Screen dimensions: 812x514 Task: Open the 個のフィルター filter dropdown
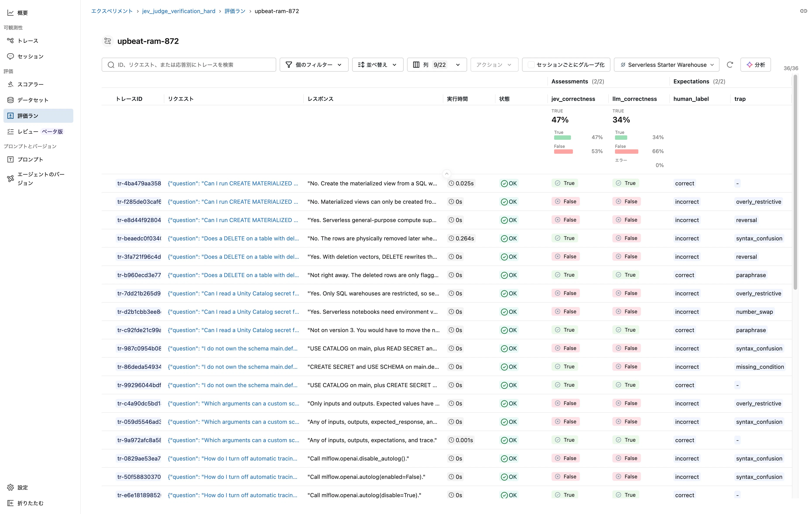coord(314,65)
